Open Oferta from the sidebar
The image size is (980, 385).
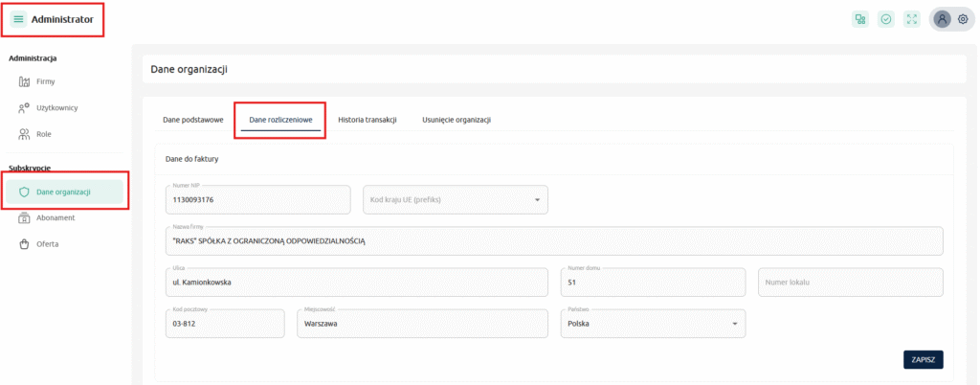point(47,244)
